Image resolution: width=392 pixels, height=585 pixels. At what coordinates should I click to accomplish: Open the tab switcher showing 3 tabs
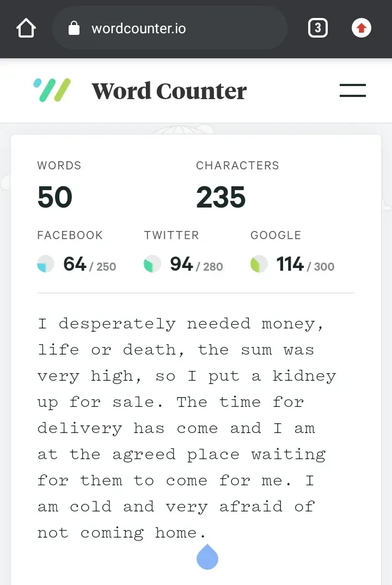318,28
